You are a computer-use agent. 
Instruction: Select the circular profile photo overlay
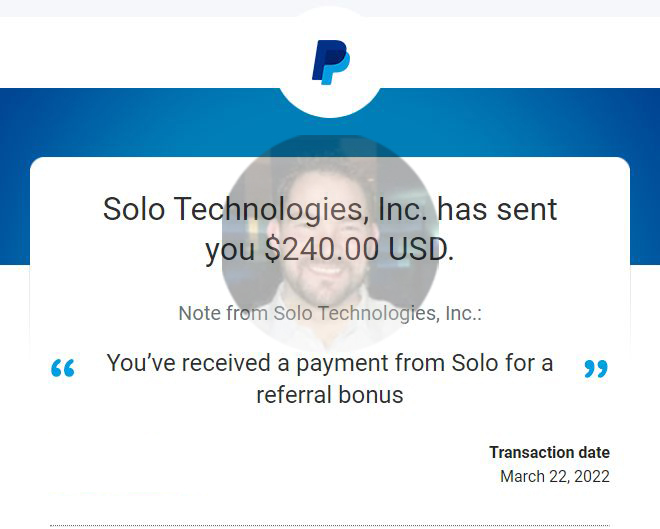[330, 243]
